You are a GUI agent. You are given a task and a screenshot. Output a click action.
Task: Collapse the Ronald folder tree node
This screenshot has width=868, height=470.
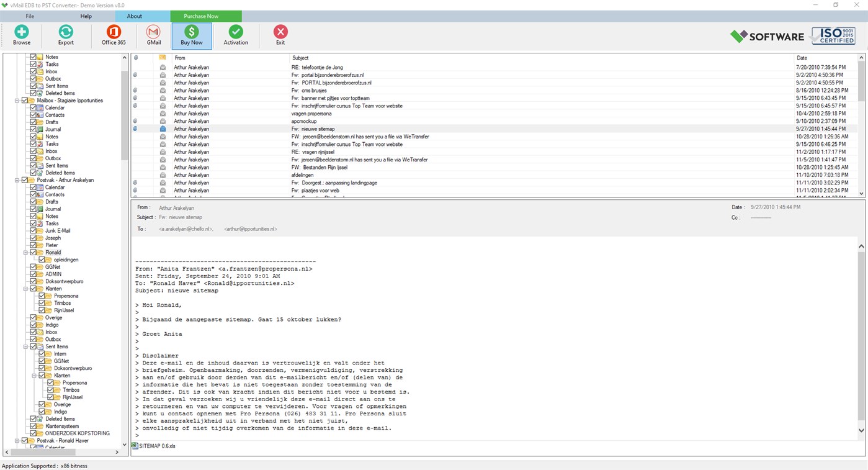point(25,252)
